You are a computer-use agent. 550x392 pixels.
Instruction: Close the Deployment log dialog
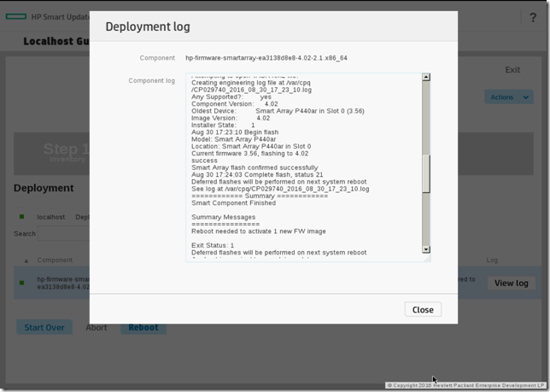pyautogui.click(x=423, y=310)
